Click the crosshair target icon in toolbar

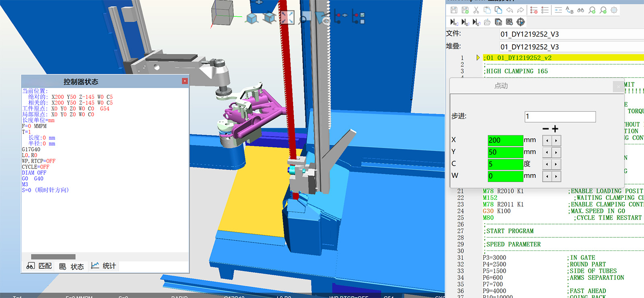(x=520, y=22)
